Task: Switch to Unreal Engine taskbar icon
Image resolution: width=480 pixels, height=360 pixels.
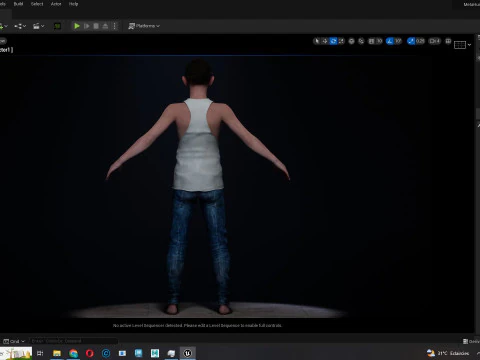Action: click(x=188, y=353)
